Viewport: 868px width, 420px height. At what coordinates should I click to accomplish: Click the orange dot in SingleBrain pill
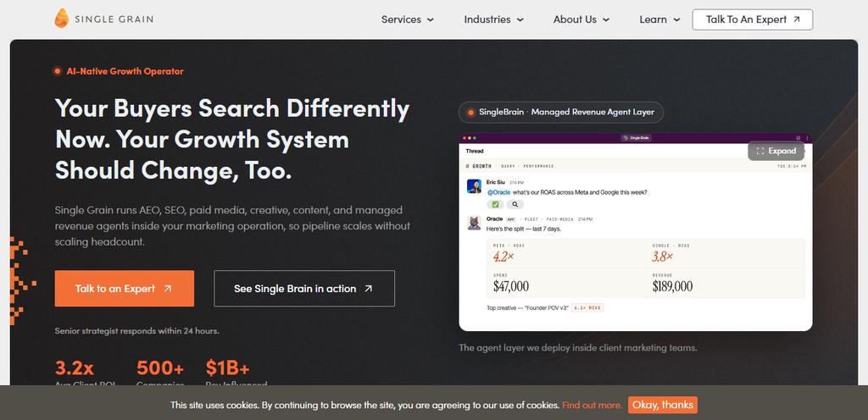(470, 112)
